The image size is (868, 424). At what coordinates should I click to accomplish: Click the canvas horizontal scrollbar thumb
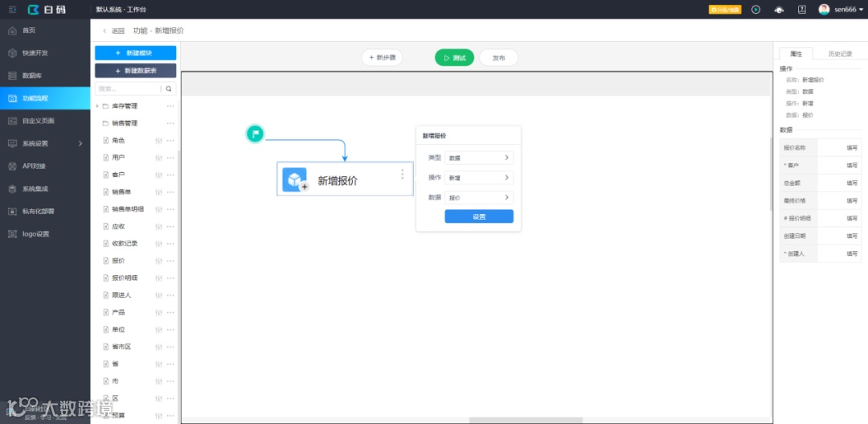(x=526, y=420)
